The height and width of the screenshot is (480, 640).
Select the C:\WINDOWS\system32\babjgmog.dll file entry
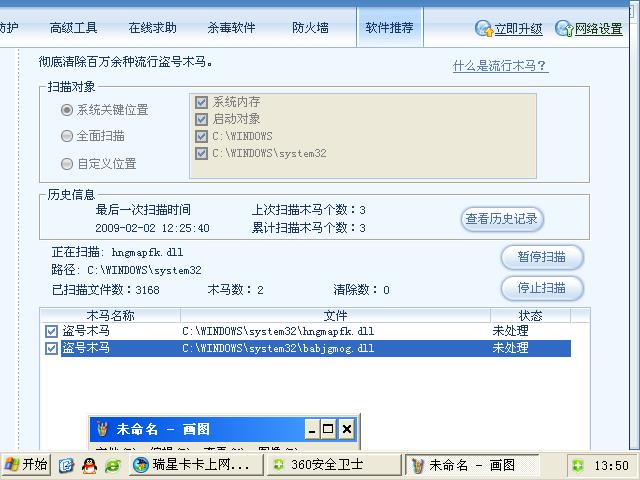(x=278, y=349)
